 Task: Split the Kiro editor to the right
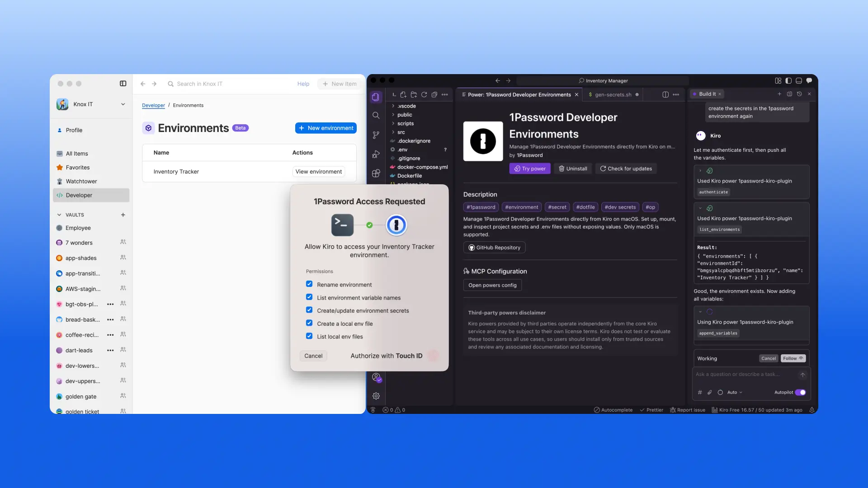tap(665, 94)
